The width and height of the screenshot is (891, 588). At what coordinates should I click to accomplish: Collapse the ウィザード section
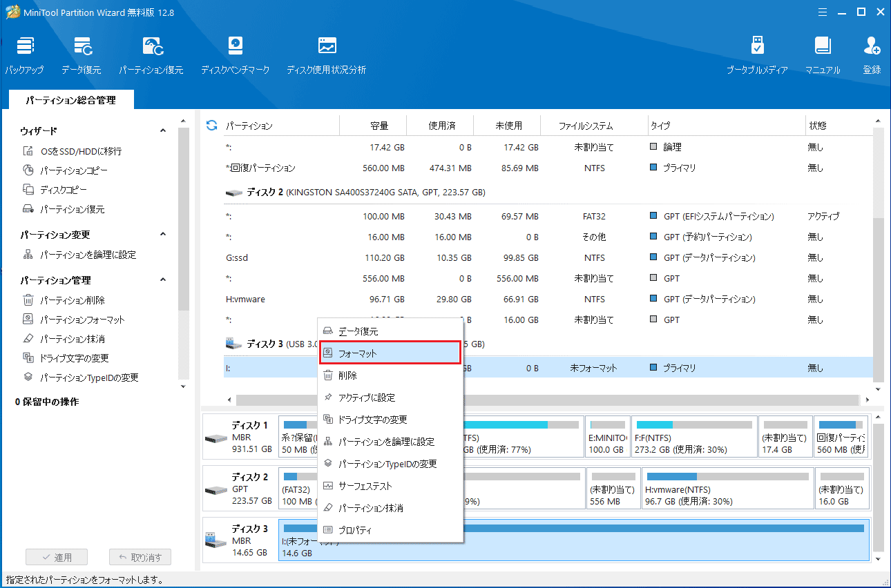coord(163,130)
